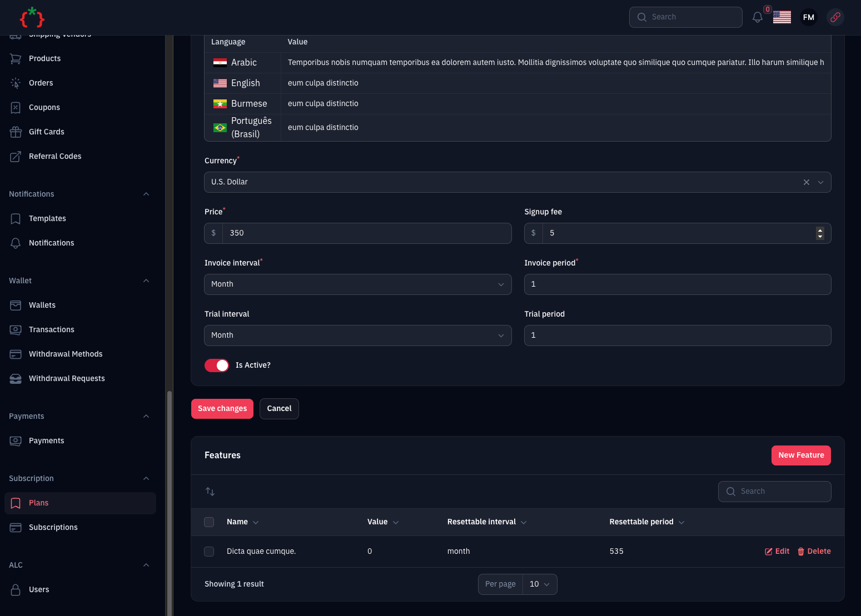Click the Orders sidebar icon

click(x=16, y=83)
